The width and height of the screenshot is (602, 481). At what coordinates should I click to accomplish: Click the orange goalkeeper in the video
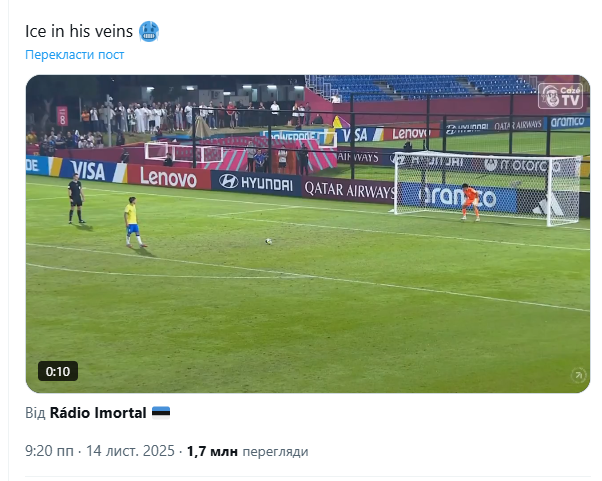[471, 202]
